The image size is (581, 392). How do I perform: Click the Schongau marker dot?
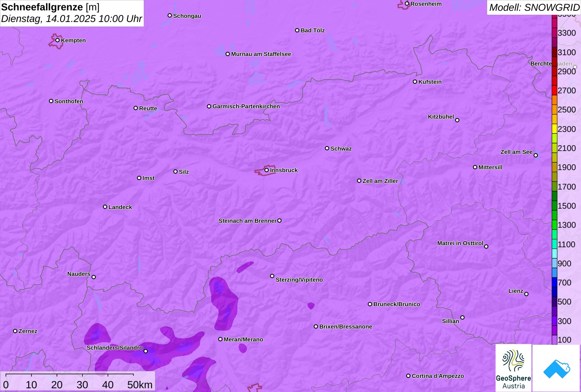point(170,15)
